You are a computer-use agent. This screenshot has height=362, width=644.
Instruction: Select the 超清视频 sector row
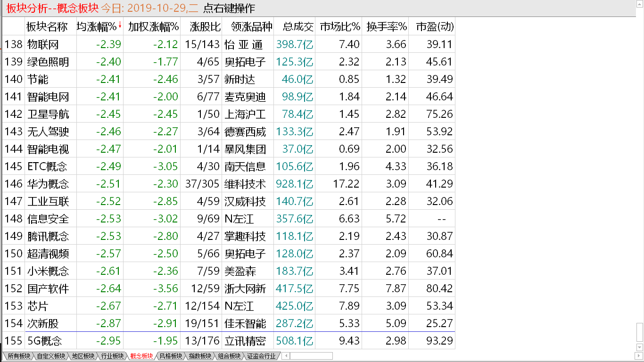coord(229,254)
